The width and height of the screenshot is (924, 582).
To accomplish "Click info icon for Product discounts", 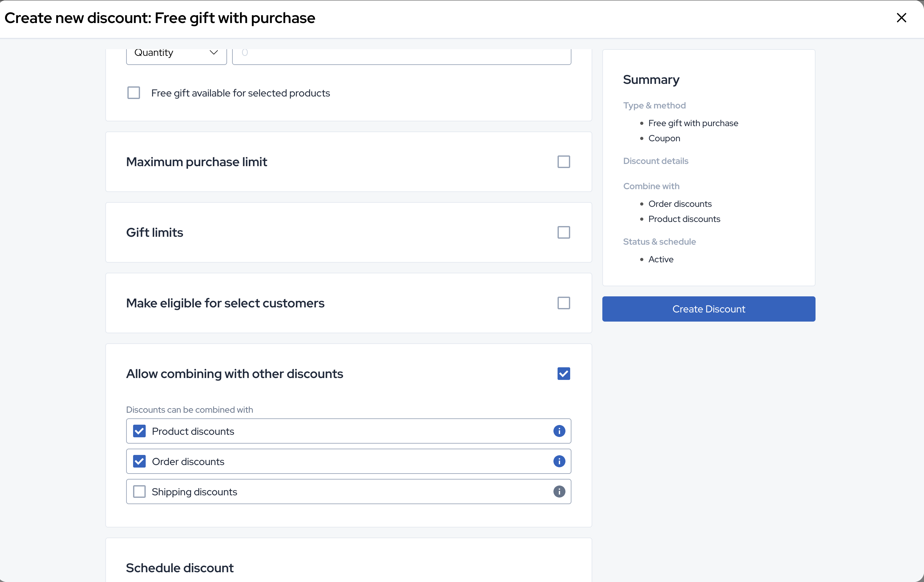I will point(559,431).
